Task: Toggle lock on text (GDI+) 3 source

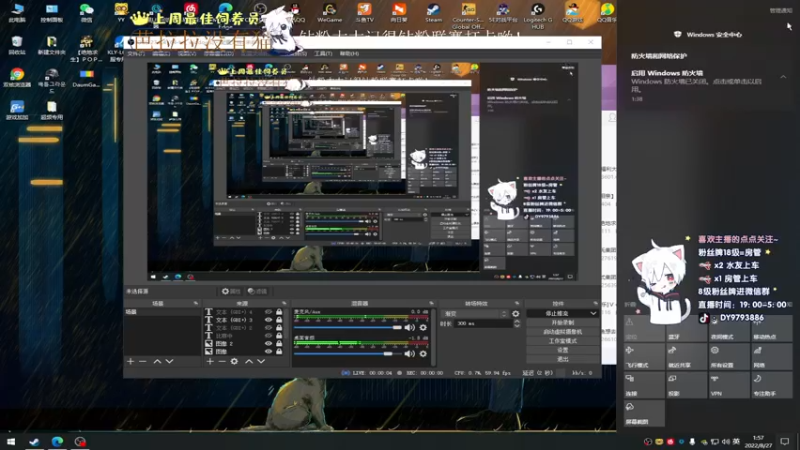Action: [279, 320]
